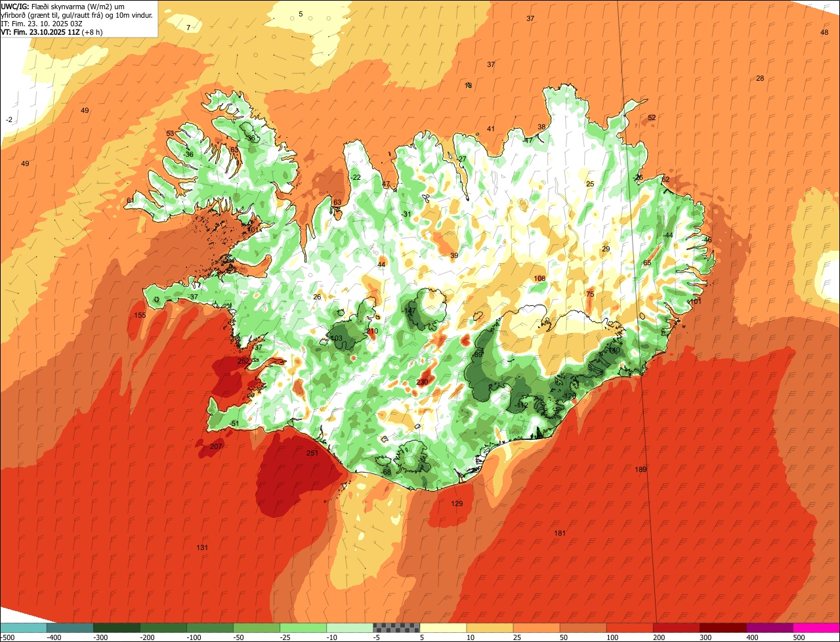Click the map value '131' in the southwest ocean
The height and width of the screenshot is (642, 840).
coord(202,547)
